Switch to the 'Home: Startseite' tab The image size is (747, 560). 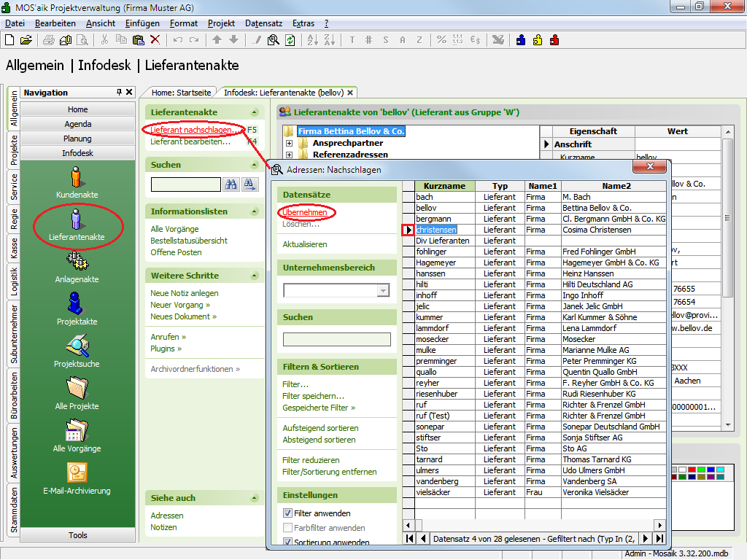click(181, 93)
